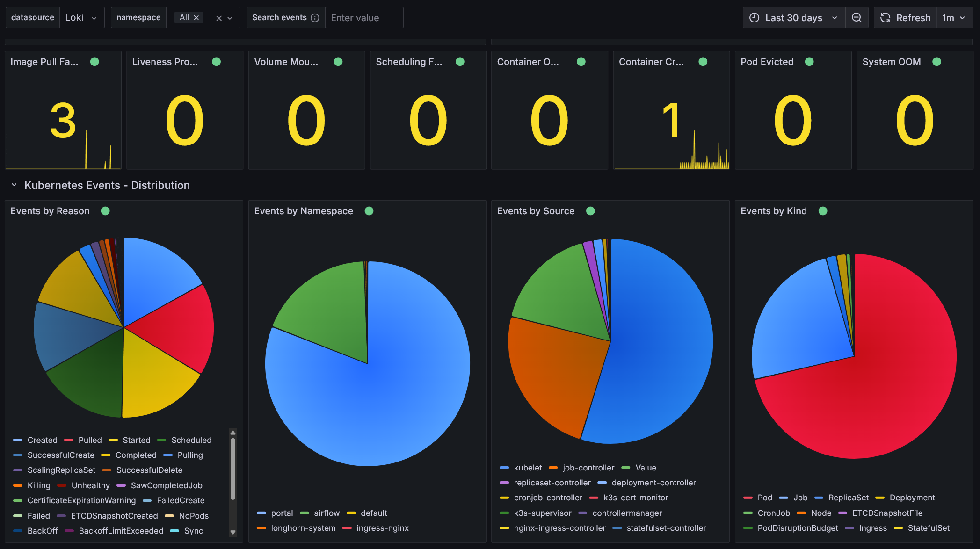Viewport: 980px width, 549px height.
Task: Click the Events by Reason legend scrollbar thumb
Action: point(233,469)
